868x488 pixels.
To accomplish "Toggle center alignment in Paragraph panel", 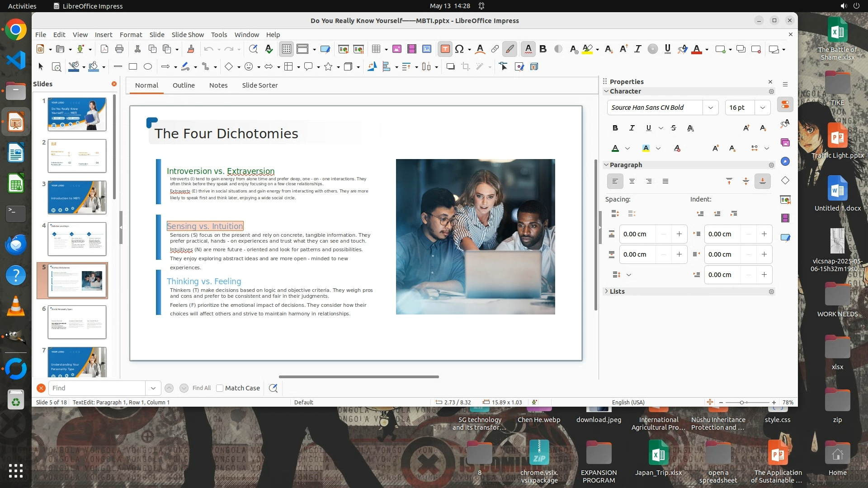I will coord(632,181).
